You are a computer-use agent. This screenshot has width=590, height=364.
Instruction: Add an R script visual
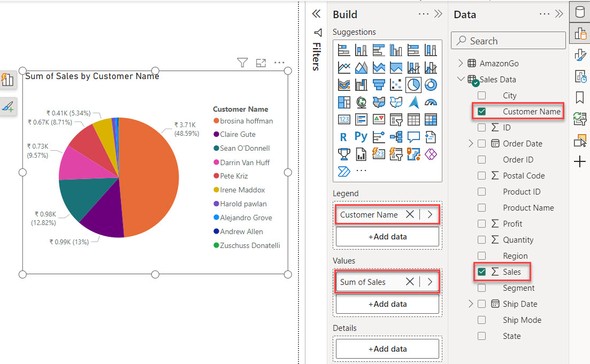pos(344,137)
